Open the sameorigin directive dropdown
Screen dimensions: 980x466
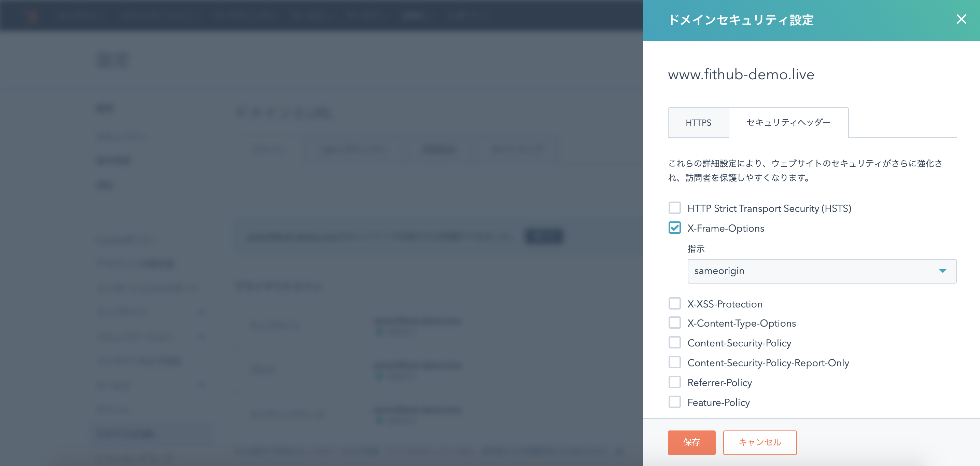tap(822, 271)
